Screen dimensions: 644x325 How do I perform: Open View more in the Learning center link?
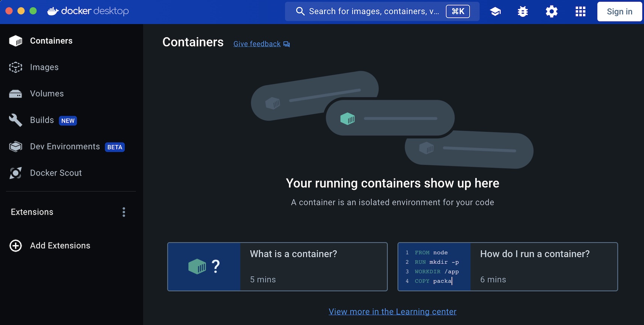point(392,311)
